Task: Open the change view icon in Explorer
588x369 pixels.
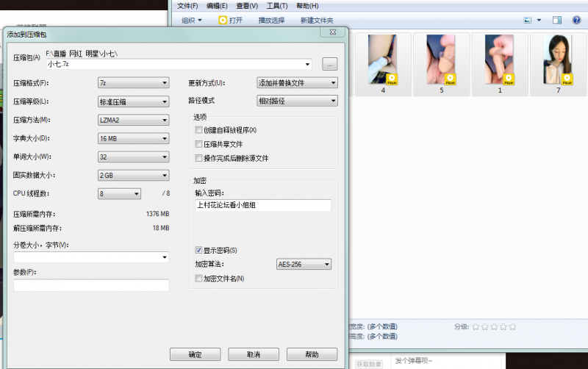Action: click(x=527, y=20)
